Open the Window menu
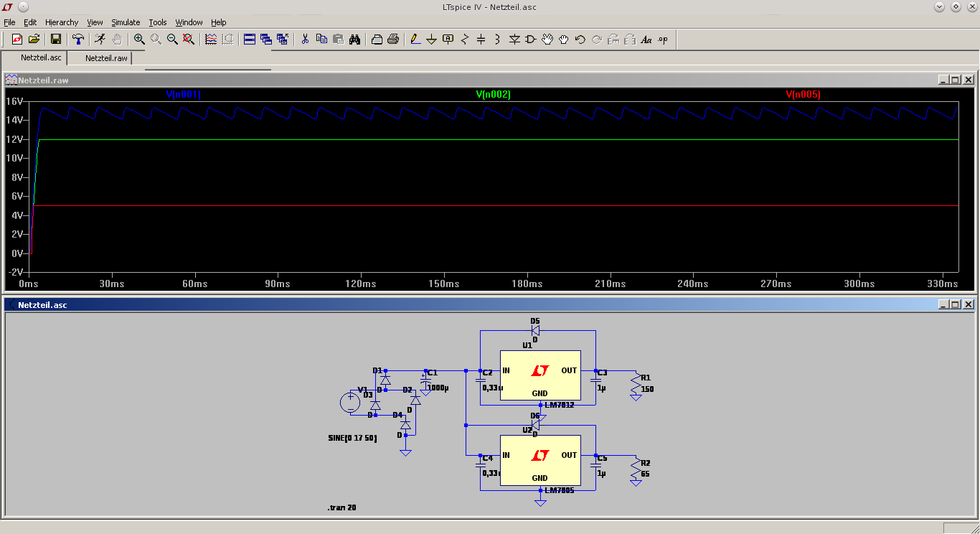 [189, 22]
